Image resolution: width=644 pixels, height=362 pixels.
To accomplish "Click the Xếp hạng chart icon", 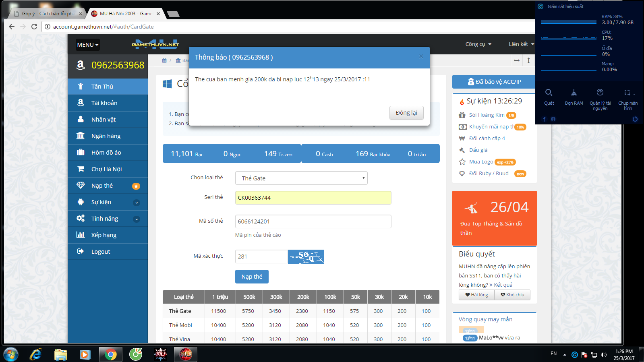I will (x=81, y=235).
